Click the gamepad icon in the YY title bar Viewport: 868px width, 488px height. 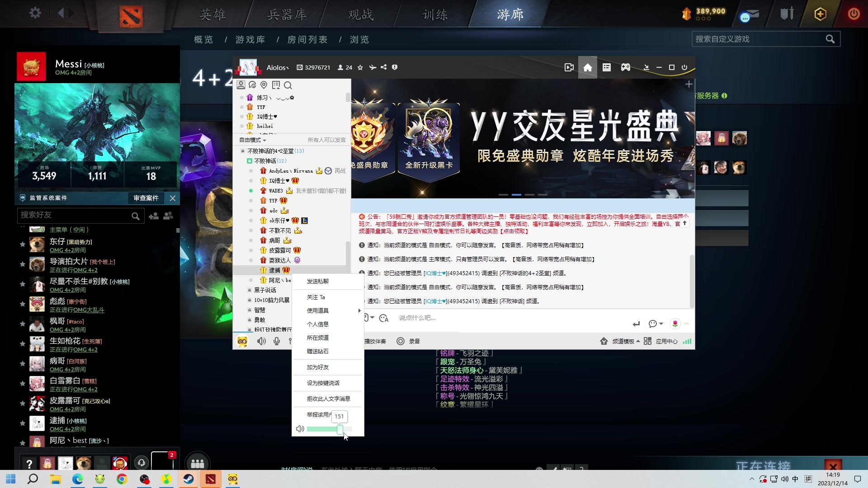pos(625,67)
